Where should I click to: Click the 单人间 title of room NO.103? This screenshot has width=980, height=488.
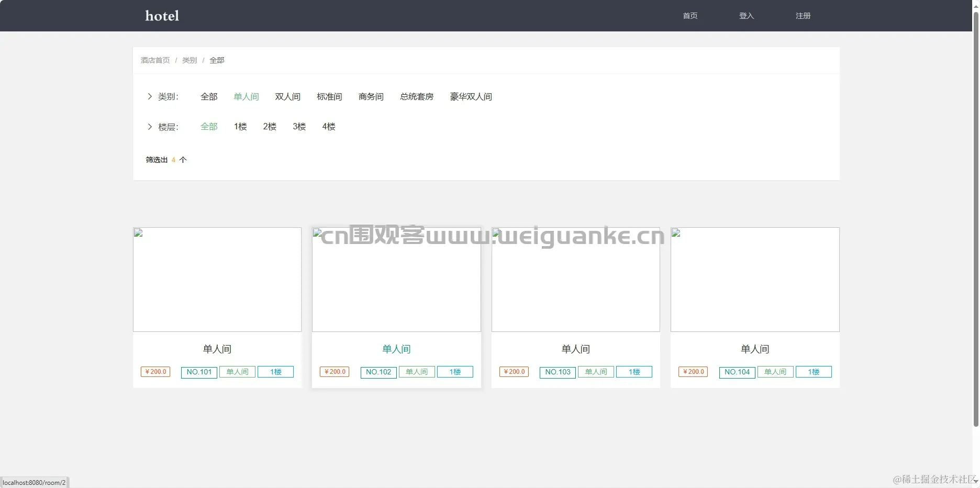pyautogui.click(x=576, y=349)
